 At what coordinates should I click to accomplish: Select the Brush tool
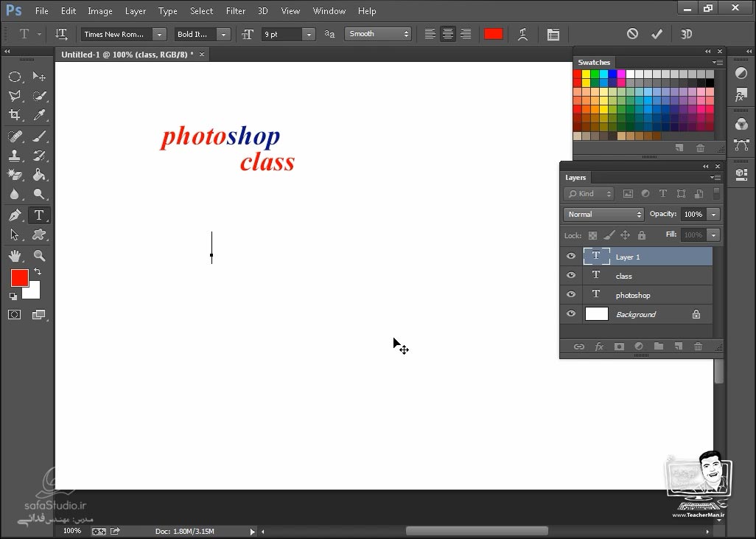(x=39, y=136)
